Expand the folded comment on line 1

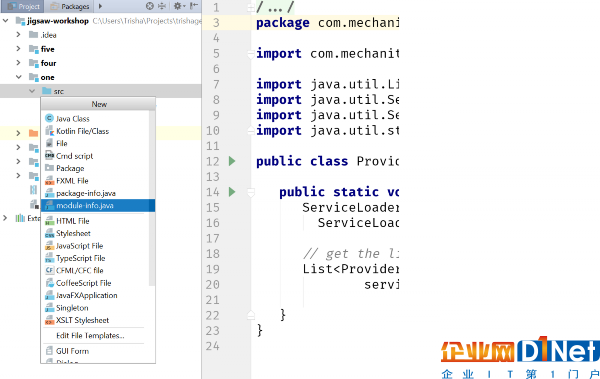click(251, 7)
